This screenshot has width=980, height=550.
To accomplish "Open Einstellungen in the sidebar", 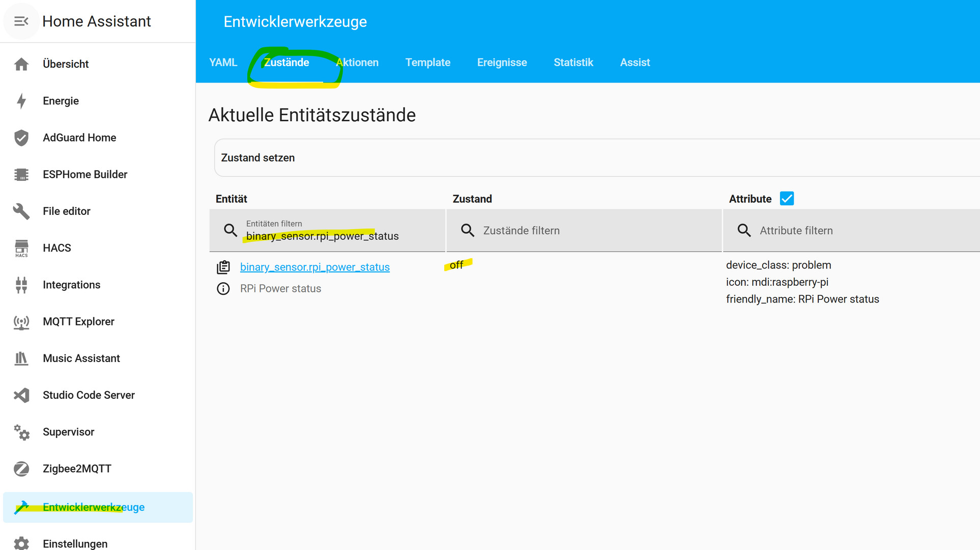I will pyautogui.click(x=75, y=543).
